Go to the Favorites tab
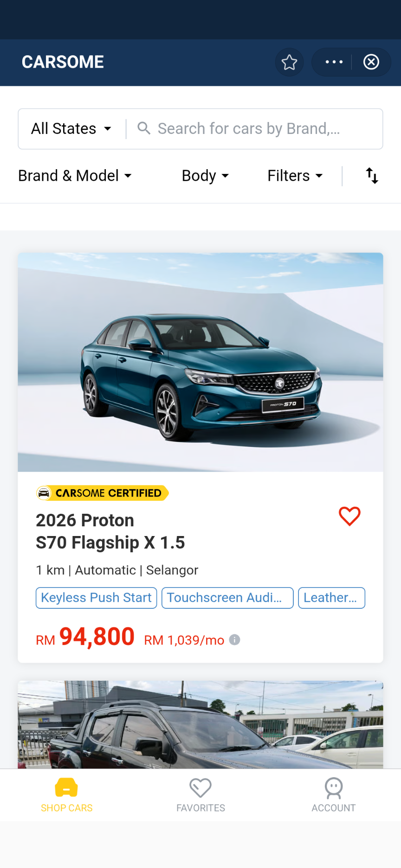Screen dimensions: 401x868 pyautogui.click(x=200, y=795)
